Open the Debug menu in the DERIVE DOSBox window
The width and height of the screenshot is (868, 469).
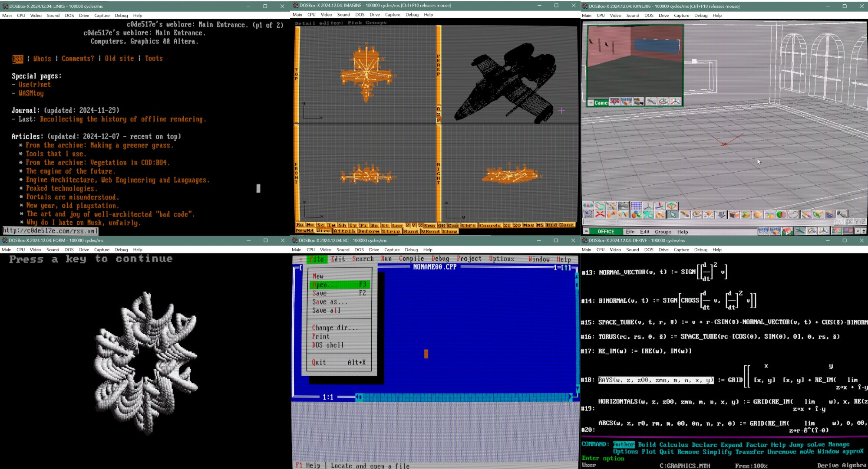tap(700, 249)
